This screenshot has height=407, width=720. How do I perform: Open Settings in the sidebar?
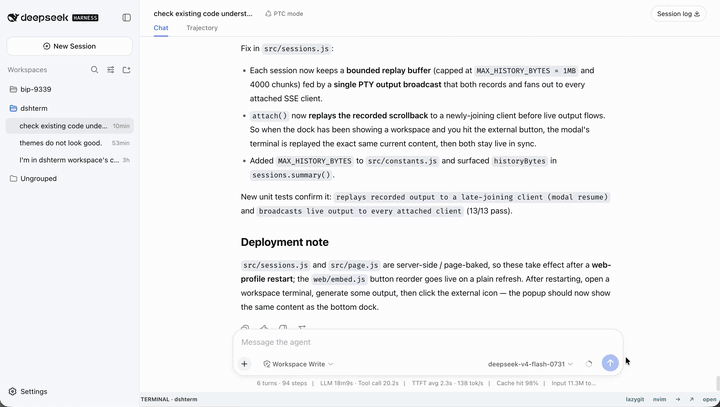coord(28,391)
